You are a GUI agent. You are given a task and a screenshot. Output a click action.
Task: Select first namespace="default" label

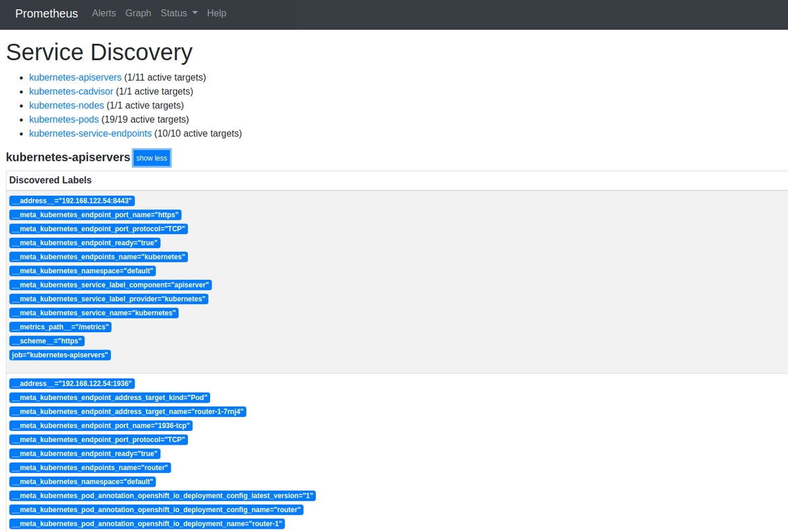coord(83,271)
